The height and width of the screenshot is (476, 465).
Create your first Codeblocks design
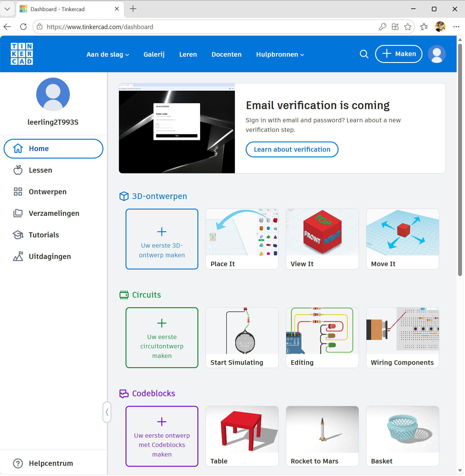[162, 436]
